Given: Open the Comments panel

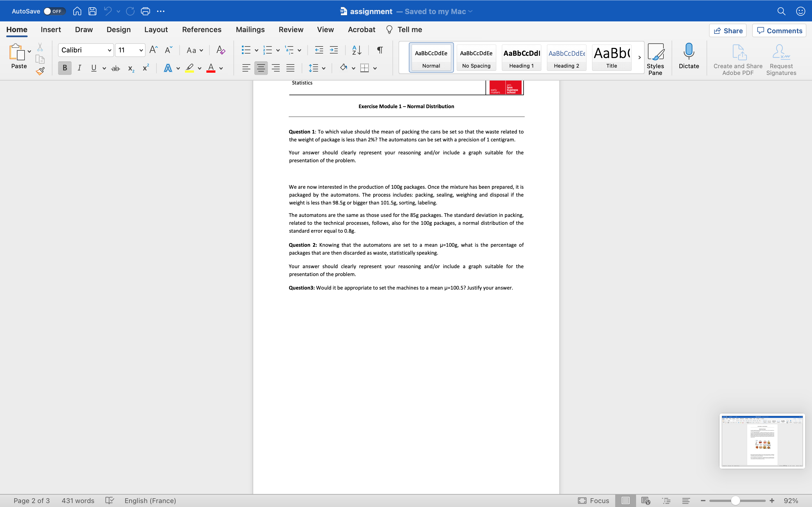Looking at the screenshot, I should pos(779,30).
